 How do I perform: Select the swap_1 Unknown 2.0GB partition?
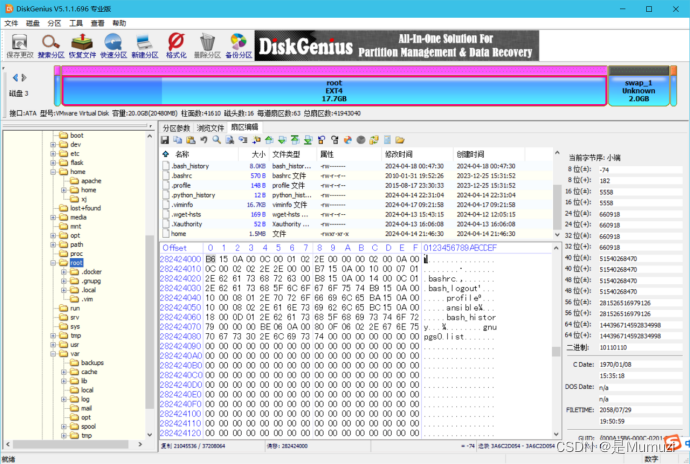(x=639, y=91)
